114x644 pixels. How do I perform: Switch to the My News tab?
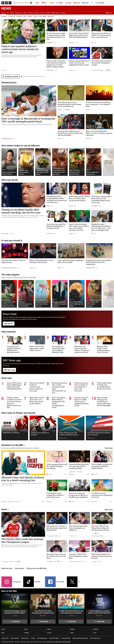point(51,16)
